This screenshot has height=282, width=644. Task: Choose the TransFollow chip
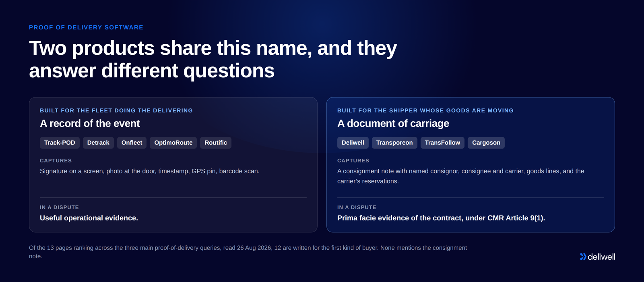[x=442, y=143]
